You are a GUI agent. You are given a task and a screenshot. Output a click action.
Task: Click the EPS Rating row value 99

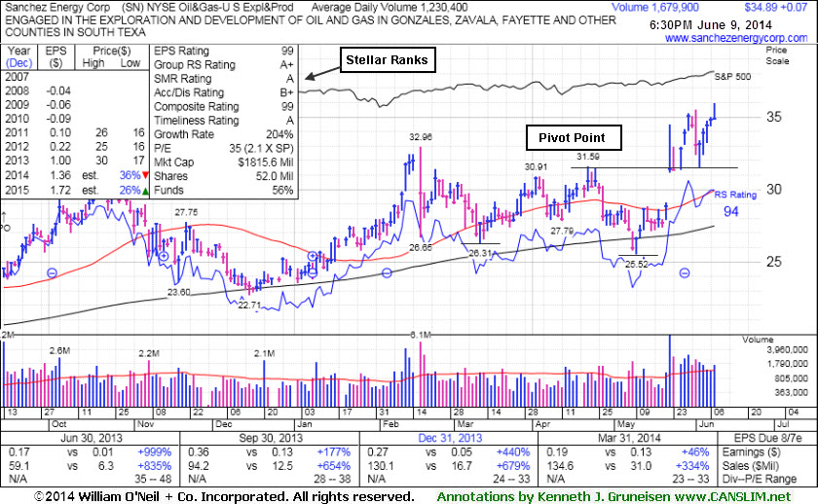[287, 51]
